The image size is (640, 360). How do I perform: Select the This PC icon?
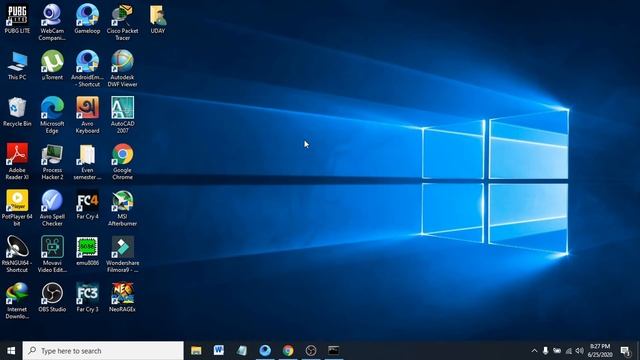pyautogui.click(x=17, y=65)
